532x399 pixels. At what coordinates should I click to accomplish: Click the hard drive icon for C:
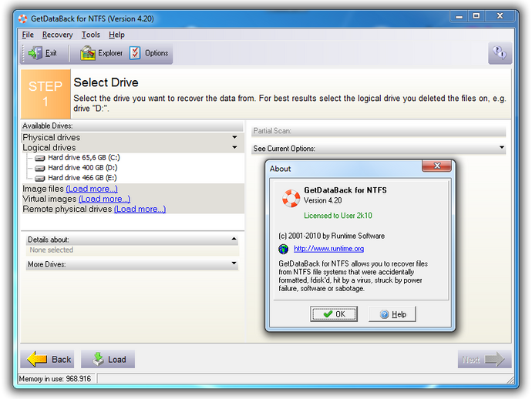[40, 158]
